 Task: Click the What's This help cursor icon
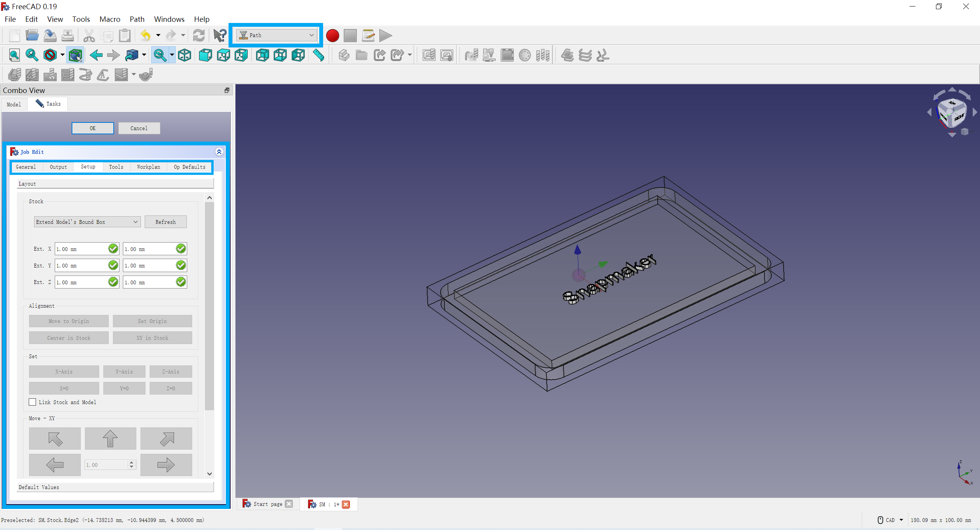pos(220,36)
